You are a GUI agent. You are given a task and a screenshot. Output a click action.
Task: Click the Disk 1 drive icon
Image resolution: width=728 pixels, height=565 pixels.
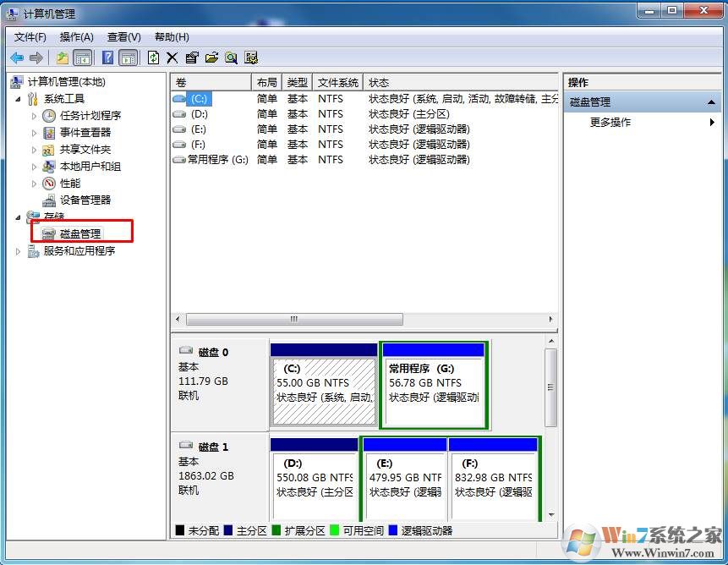click(x=186, y=445)
